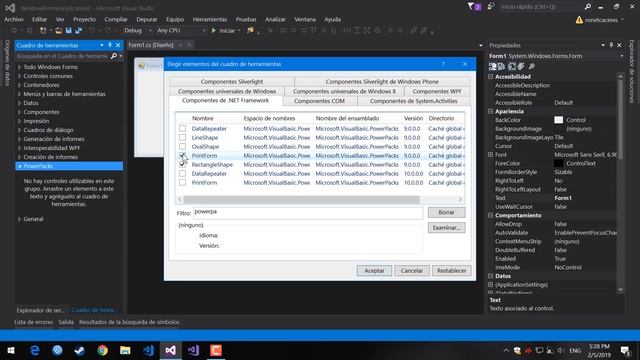Check the LineShape checkbox

(182, 137)
